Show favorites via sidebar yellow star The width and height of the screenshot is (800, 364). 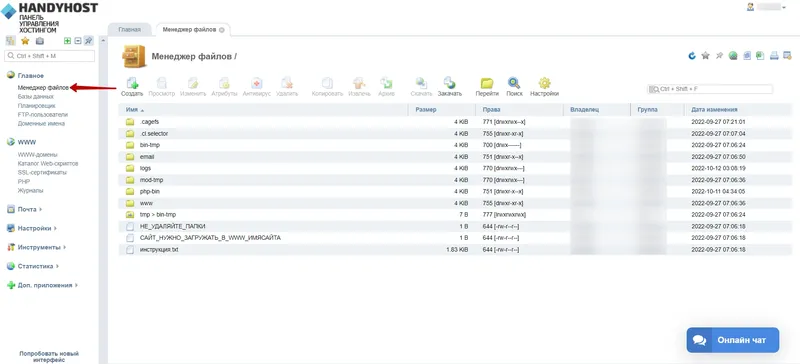pos(25,41)
